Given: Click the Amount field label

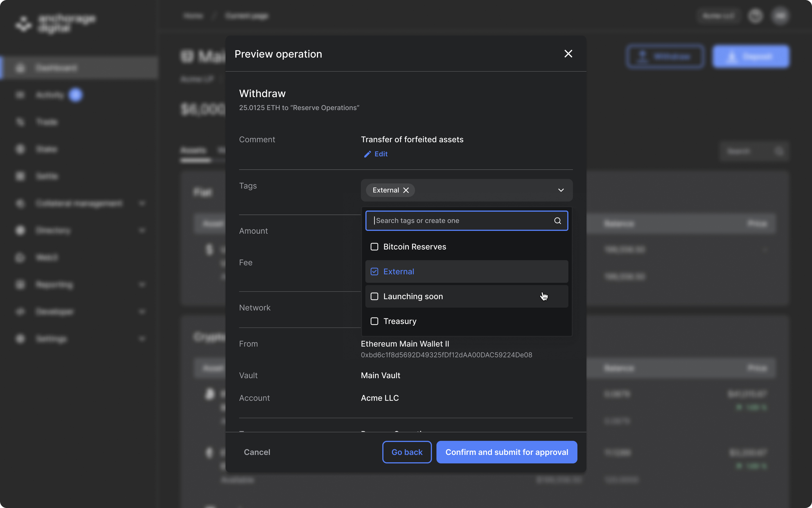Looking at the screenshot, I should pyautogui.click(x=253, y=231).
